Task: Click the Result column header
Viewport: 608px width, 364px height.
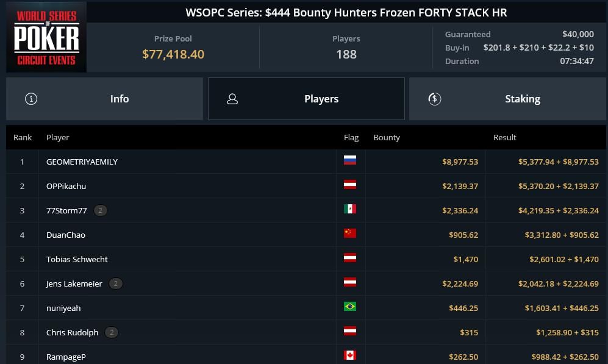Action: (x=504, y=137)
